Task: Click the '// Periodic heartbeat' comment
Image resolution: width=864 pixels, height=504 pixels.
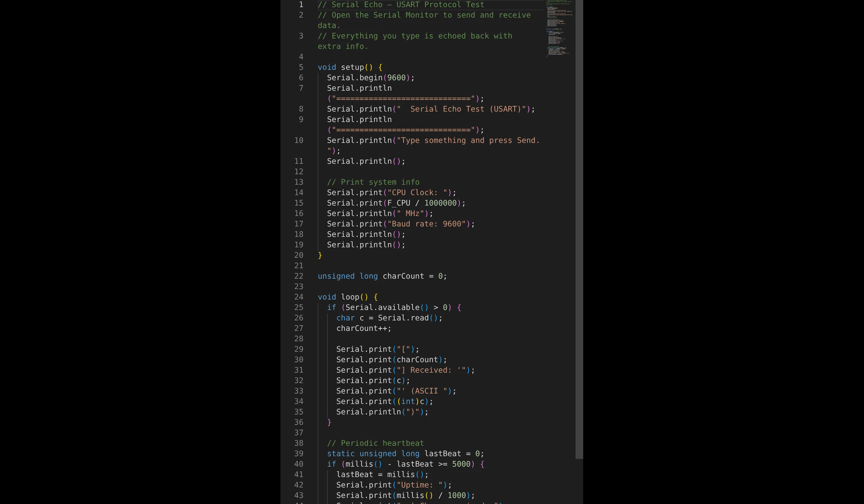Action: (375, 443)
